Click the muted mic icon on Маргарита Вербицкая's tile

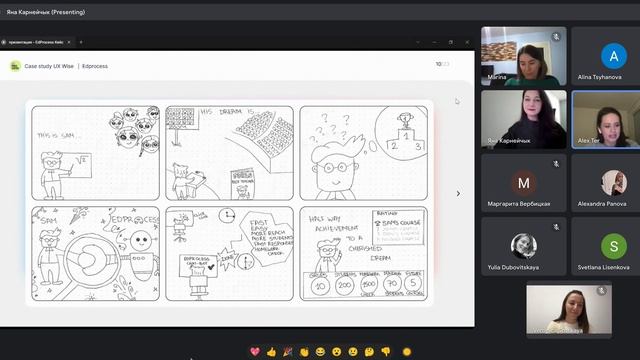(x=556, y=164)
